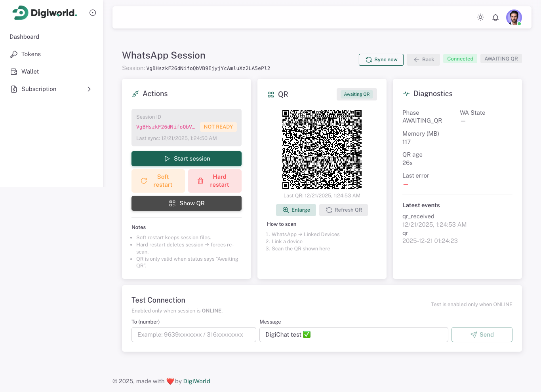
Task: Refresh the QR code
Action: [x=344, y=210]
